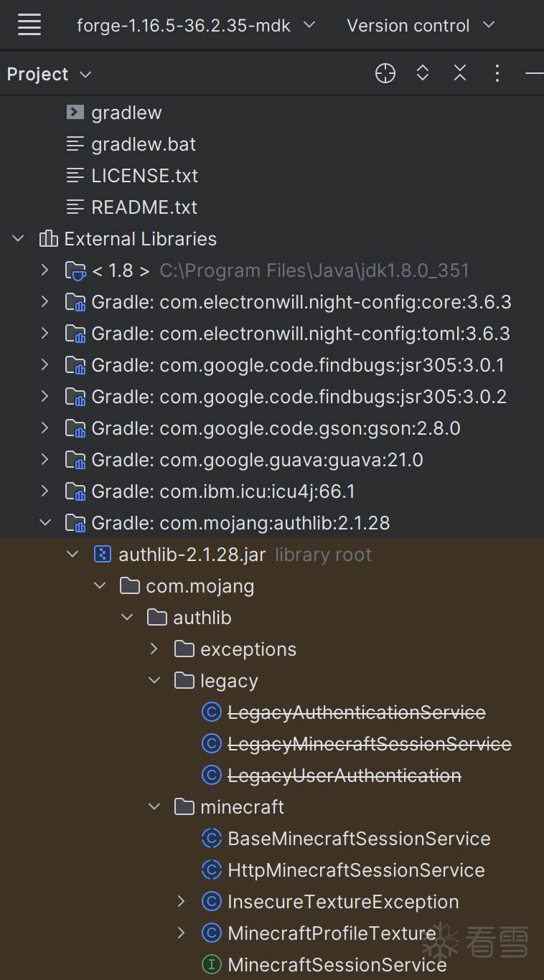Image resolution: width=544 pixels, height=980 pixels.
Task: Open the Version control dropdown
Action: [x=421, y=25]
